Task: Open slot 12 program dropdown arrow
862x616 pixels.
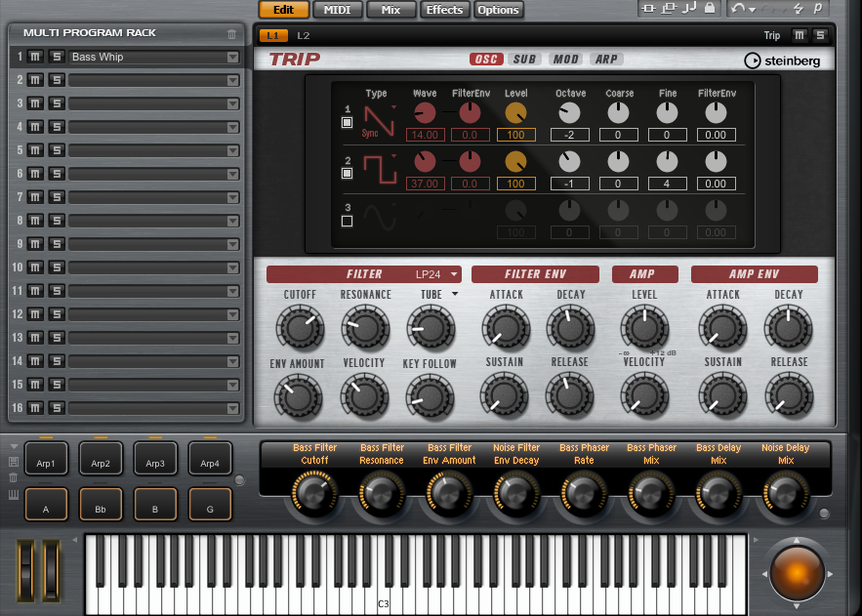Action: (x=233, y=314)
